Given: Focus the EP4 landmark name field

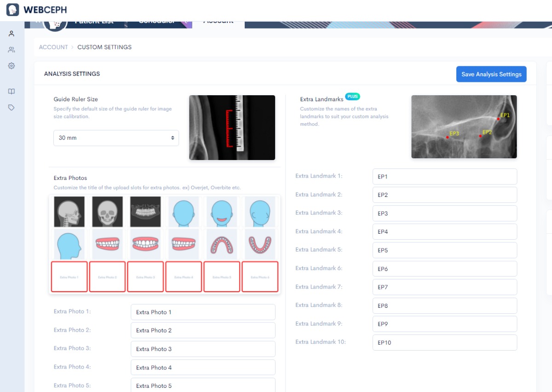Looking at the screenshot, I should coord(445,232).
